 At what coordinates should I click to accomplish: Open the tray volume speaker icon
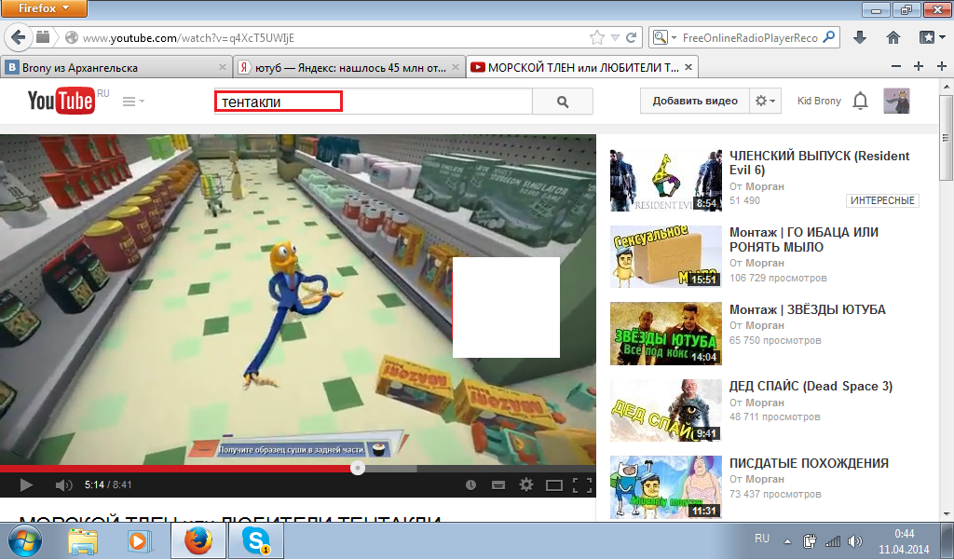click(855, 541)
